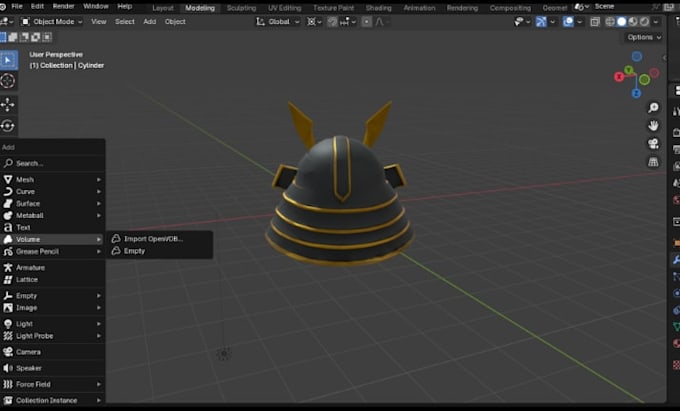The image size is (680, 411).
Task: Click the Search field in Add menu
Action: click(52, 163)
